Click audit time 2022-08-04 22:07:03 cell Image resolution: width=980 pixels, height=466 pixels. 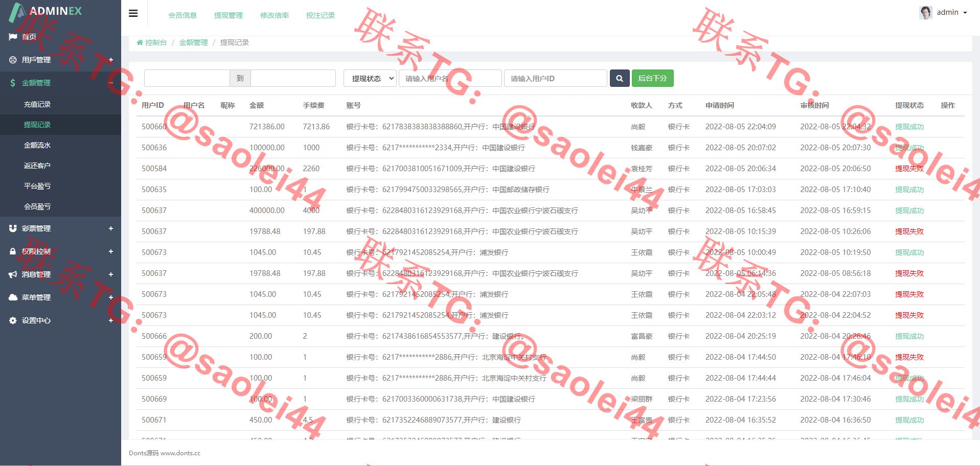tap(835, 294)
